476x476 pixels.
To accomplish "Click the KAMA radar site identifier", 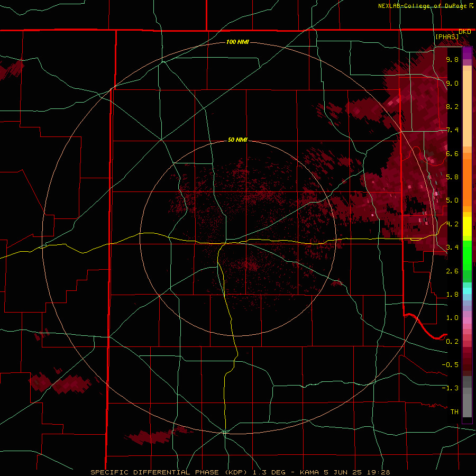I will click(x=309, y=472).
